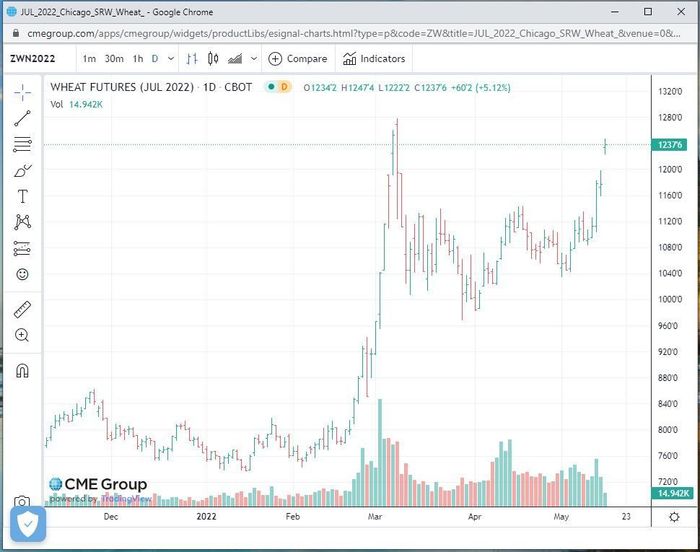Click the 1237'6 price label on axis
Viewport: 700px width, 552px height.
pos(668,145)
